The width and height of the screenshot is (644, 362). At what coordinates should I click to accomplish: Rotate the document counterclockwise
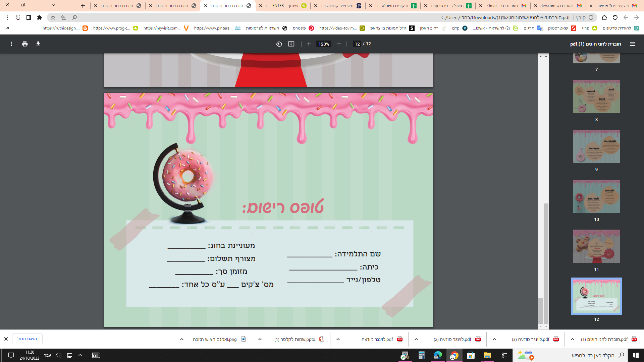(279, 44)
